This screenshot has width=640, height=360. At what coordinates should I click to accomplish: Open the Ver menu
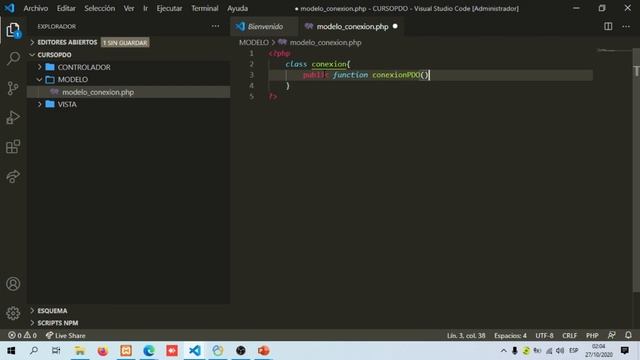click(129, 8)
